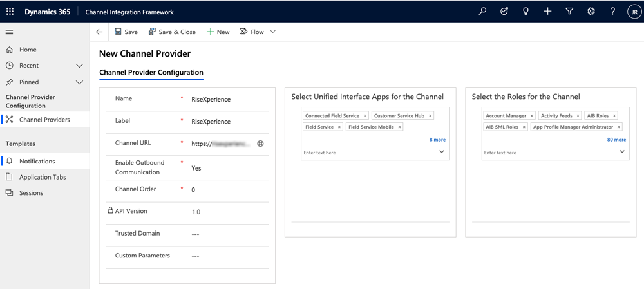Remove App Profile Manager Administrator tag
Viewport: 644px width, 289px height.
618,127
